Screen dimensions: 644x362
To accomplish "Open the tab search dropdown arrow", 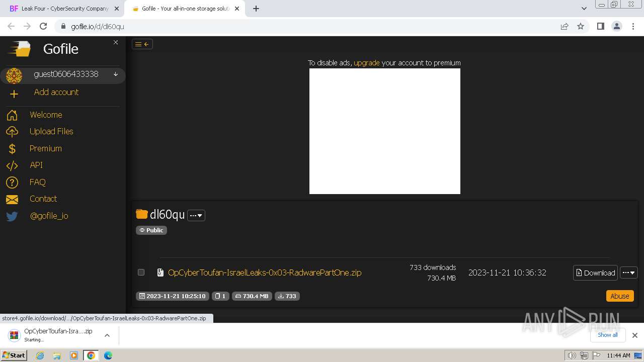I will [x=584, y=9].
